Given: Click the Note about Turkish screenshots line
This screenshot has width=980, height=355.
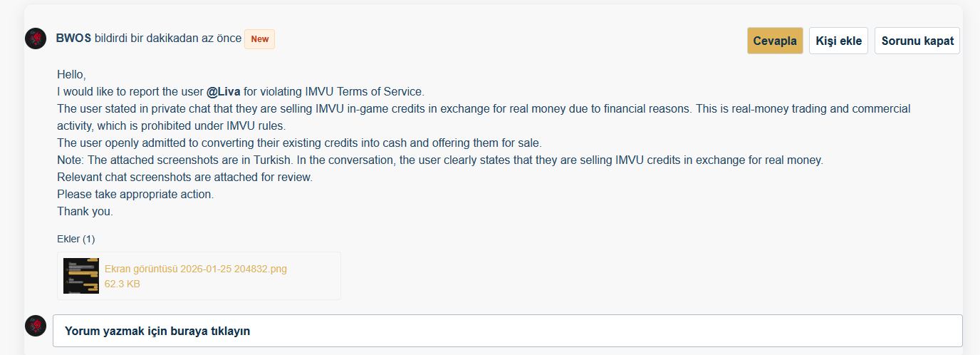Looking at the screenshot, I should 440,160.
